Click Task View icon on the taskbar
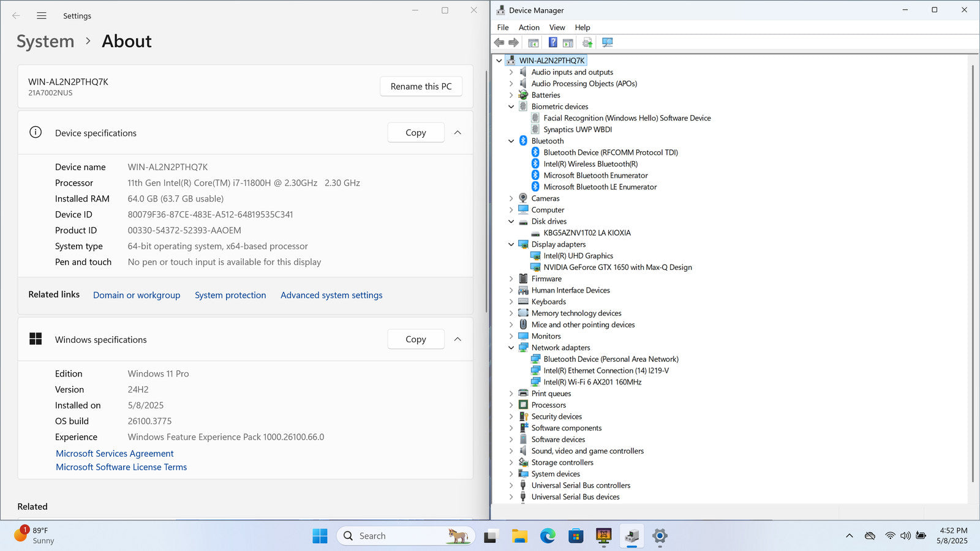This screenshot has height=551, width=980. pyautogui.click(x=490, y=536)
